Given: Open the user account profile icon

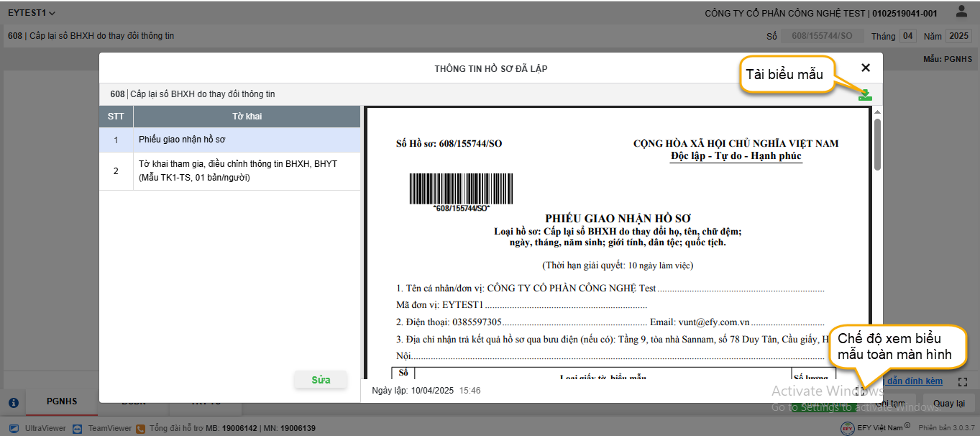Looking at the screenshot, I should 961,12.
